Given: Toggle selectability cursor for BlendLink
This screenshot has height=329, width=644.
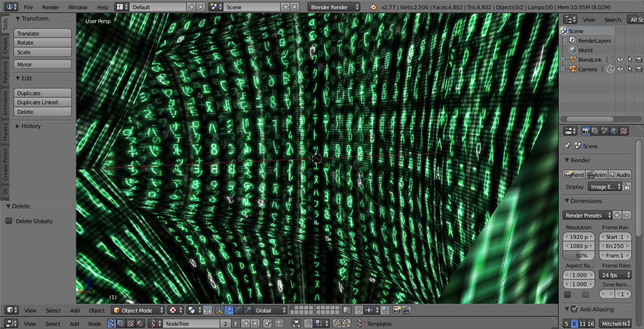Looking at the screenshot, I should point(630,60).
